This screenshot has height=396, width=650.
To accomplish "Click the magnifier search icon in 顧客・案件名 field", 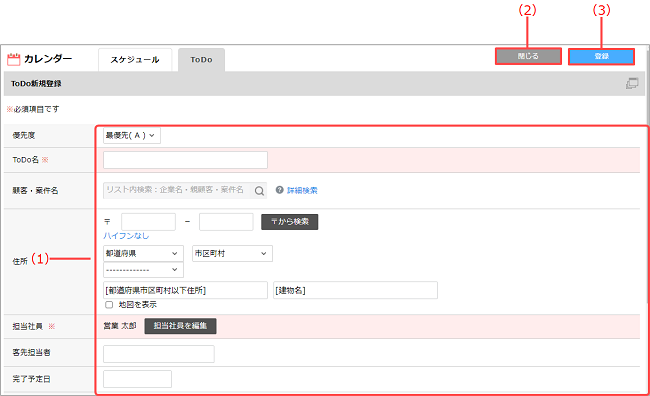I will 259,191.
